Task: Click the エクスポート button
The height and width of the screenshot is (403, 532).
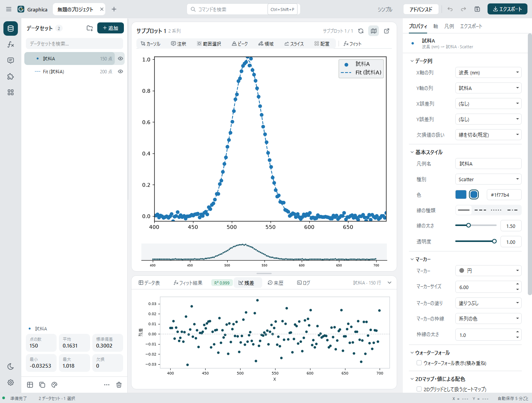Action: pyautogui.click(x=507, y=9)
